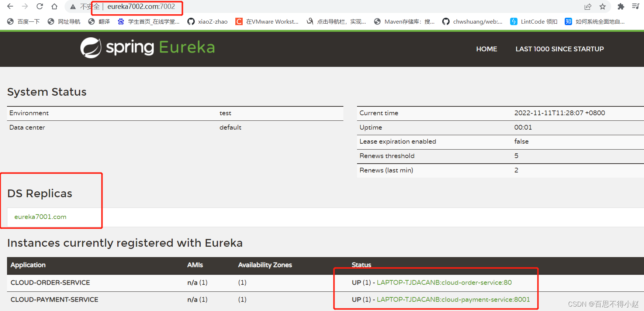Click the Lease expiration enabled label

click(x=398, y=141)
